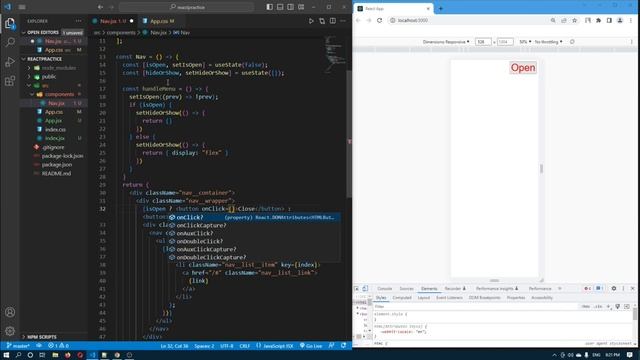
Task: Click the VS Code notifications bell icon
Action: click(344, 346)
